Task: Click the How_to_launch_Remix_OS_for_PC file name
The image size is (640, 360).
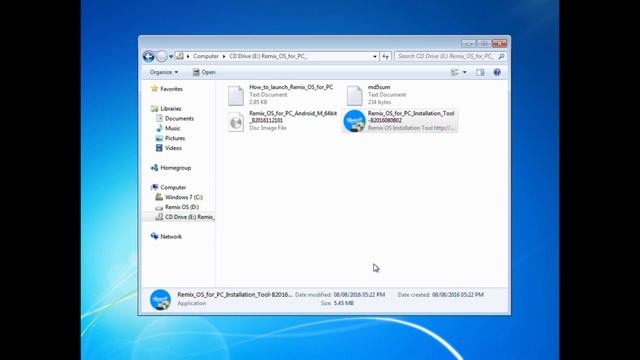Action: point(291,87)
